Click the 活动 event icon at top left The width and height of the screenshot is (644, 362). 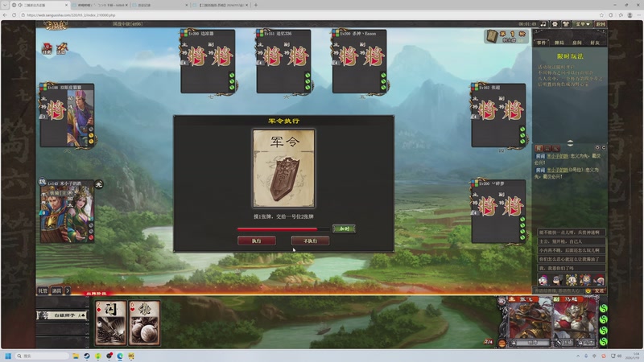tap(62, 48)
